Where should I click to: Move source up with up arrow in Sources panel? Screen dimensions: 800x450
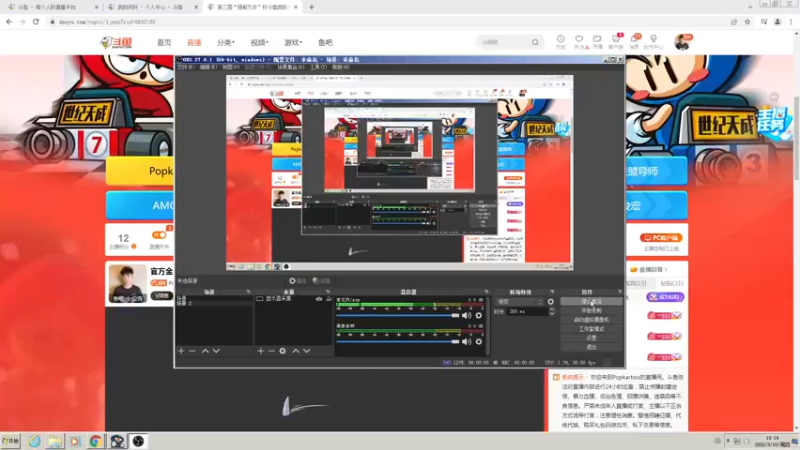tap(296, 351)
